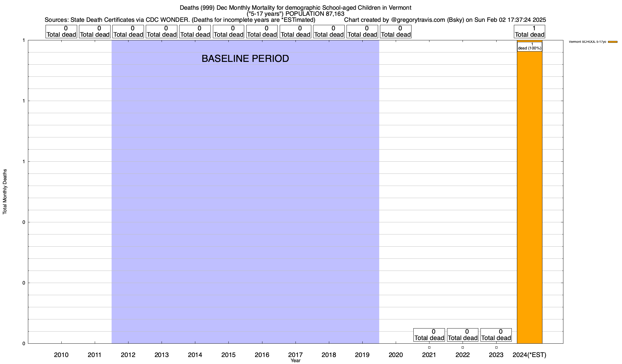Click the '1 dead (100%)' bar label
The width and height of the screenshot is (622, 364).
529,46
